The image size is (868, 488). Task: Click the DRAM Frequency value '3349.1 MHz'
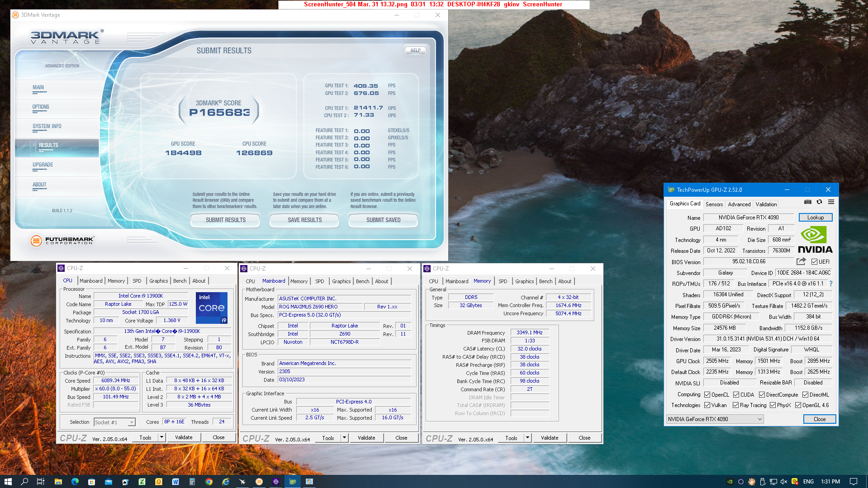[x=530, y=332]
